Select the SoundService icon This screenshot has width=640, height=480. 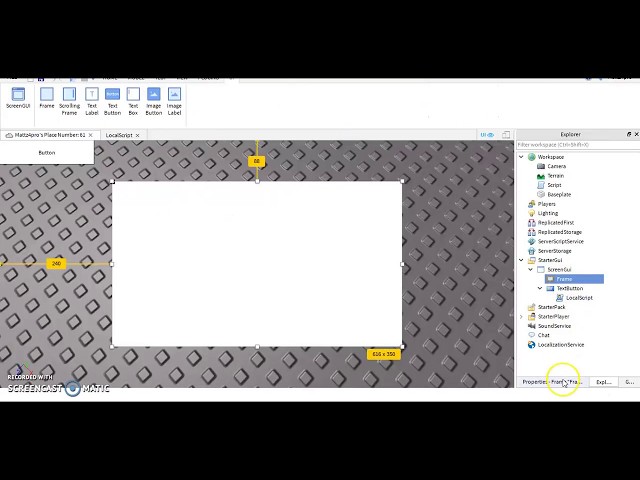(x=531, y=326)
